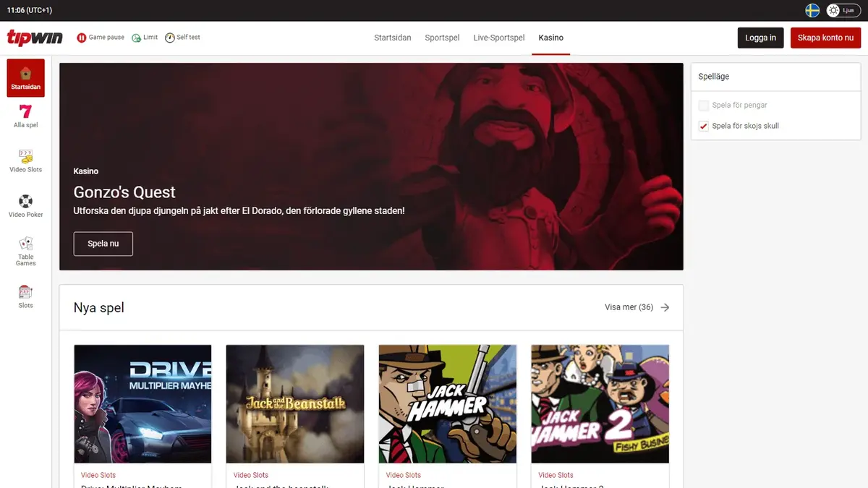The width and height of the screenshot is (868, 488).
Task: Select the Kasino tab
Action: pyautogui.click(x=551, y=38)
